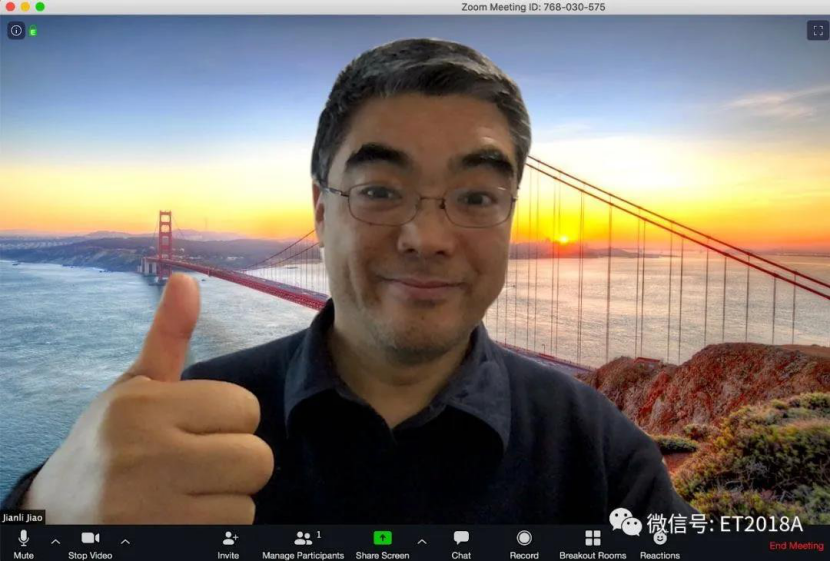Maximize the window with green button
The width and height of the screenshot is (830, 561).
pyautogui.click(x=40, y=6)
